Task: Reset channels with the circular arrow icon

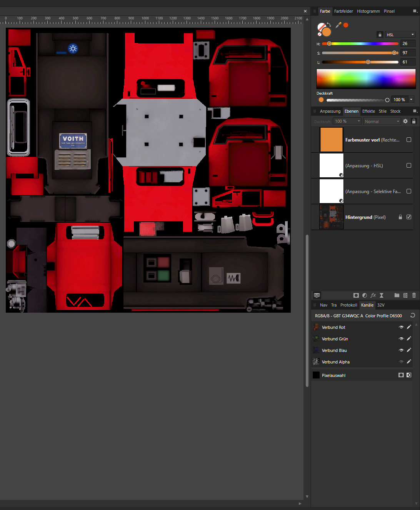Action: (413, 315)
